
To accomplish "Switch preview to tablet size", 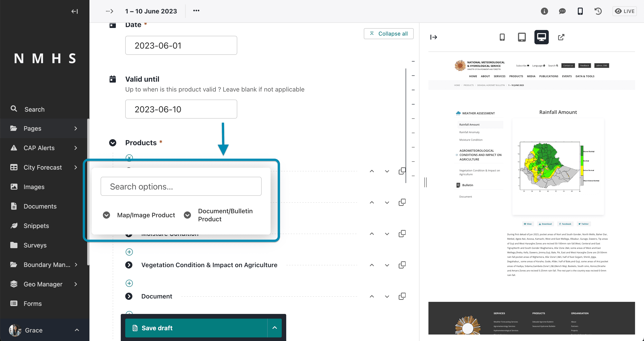I will [522, 37].
